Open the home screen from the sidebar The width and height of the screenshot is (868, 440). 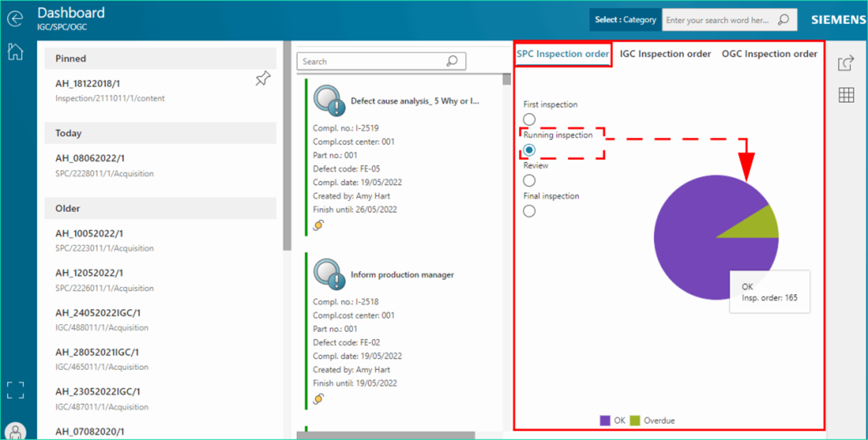tap(15, 51)
